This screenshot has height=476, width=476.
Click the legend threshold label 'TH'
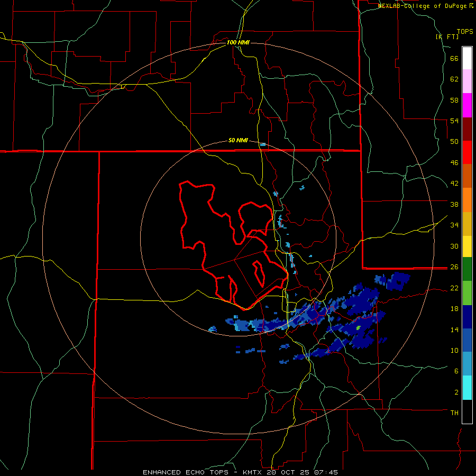pos(454,413)
